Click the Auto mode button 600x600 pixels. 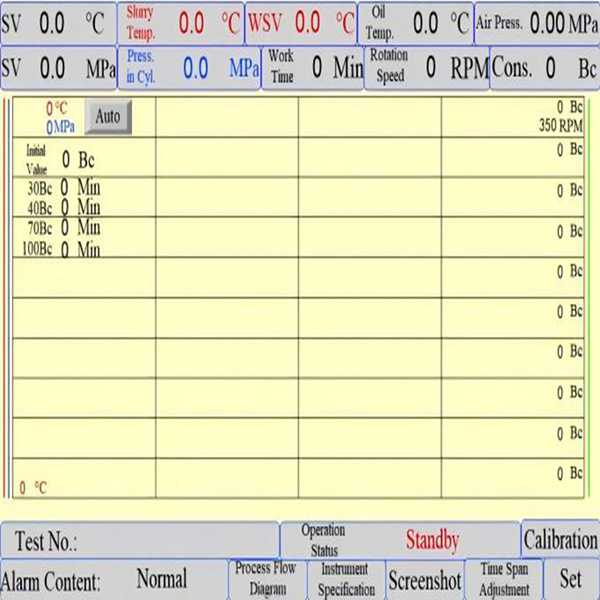(x=107, y=117)
